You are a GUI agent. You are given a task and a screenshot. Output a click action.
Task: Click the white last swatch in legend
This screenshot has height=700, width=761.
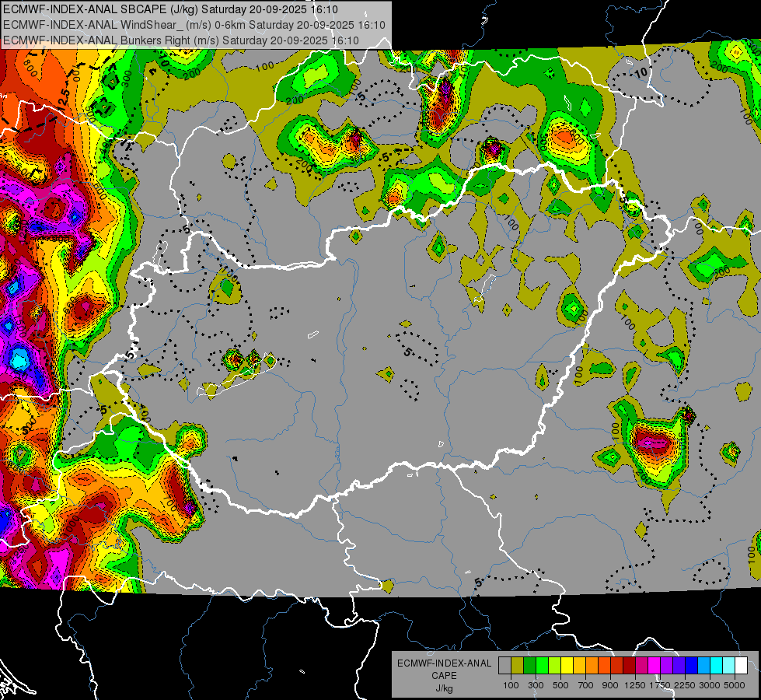point(741,666)
